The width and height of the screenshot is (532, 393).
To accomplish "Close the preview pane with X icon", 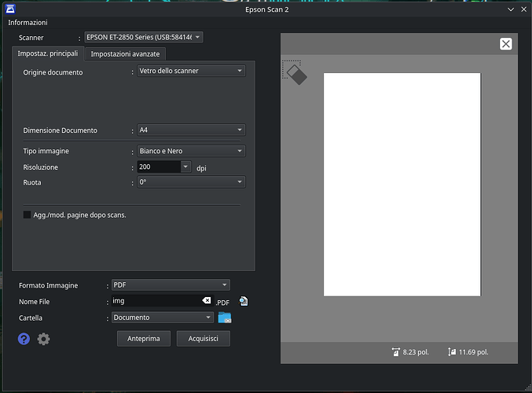I will tap(506, 44).
